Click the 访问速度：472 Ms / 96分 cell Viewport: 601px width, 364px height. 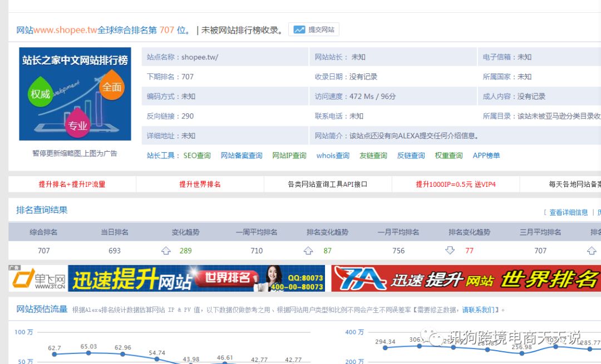pos(393,97)
